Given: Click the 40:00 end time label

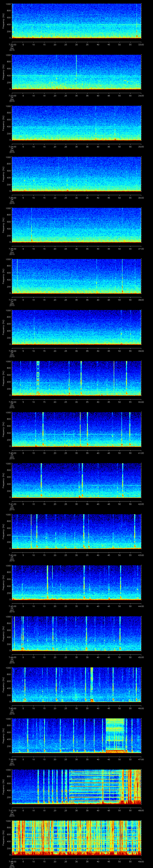Looking at the screenshot, I should pyautogui.click(x=141, y=402).
